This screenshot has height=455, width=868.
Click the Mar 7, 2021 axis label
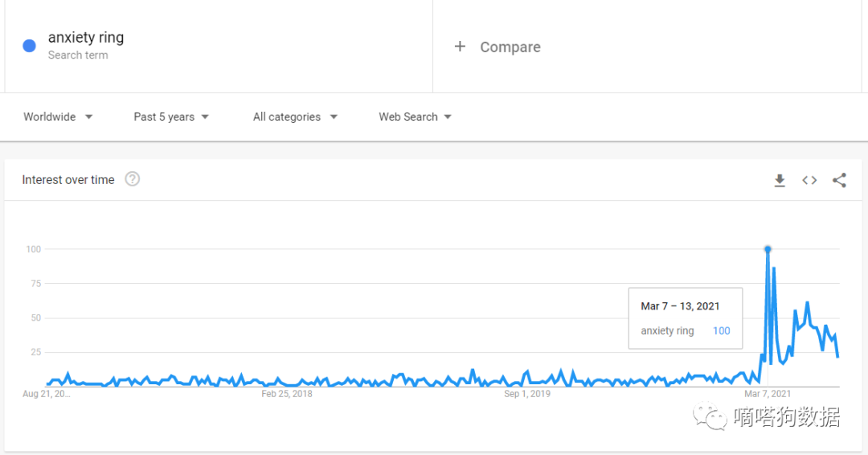(768, 394)
